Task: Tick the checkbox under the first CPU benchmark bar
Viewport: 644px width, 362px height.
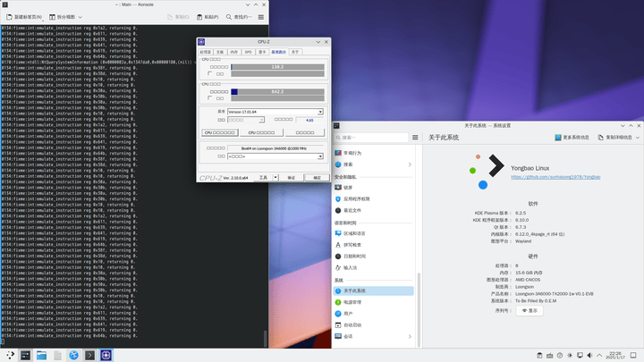Action: click(208, 73)
